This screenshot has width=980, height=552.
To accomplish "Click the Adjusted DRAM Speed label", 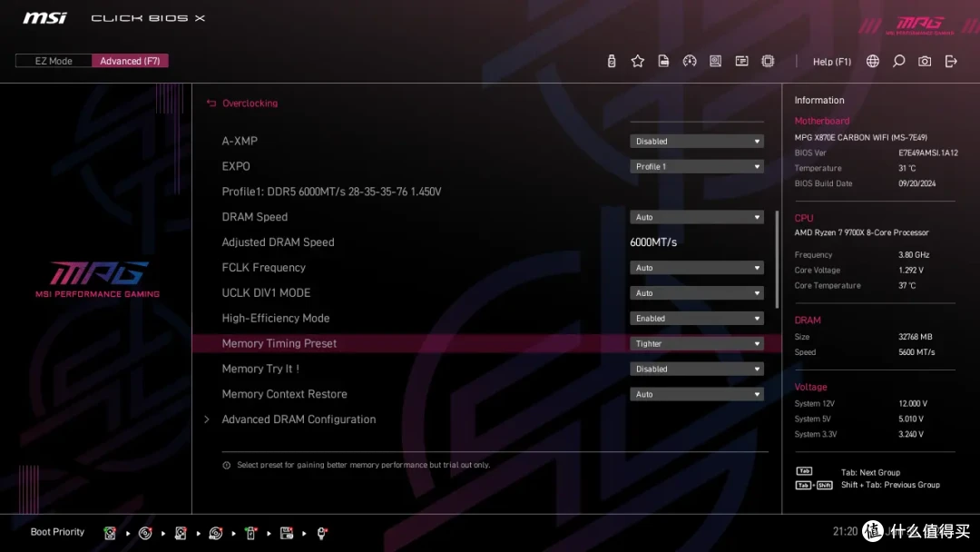I will click(x=279, y=241).
